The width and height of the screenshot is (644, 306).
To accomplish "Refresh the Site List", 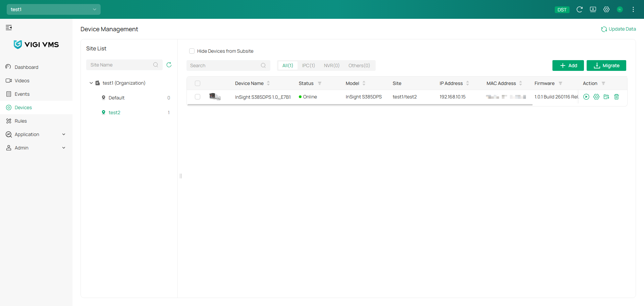I will (x=169, y=65).
